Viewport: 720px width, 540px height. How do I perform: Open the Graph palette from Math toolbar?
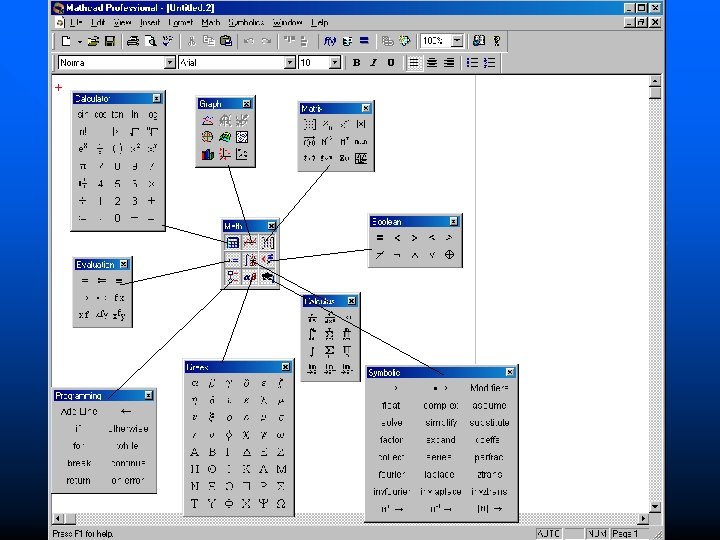pos(250,242)
